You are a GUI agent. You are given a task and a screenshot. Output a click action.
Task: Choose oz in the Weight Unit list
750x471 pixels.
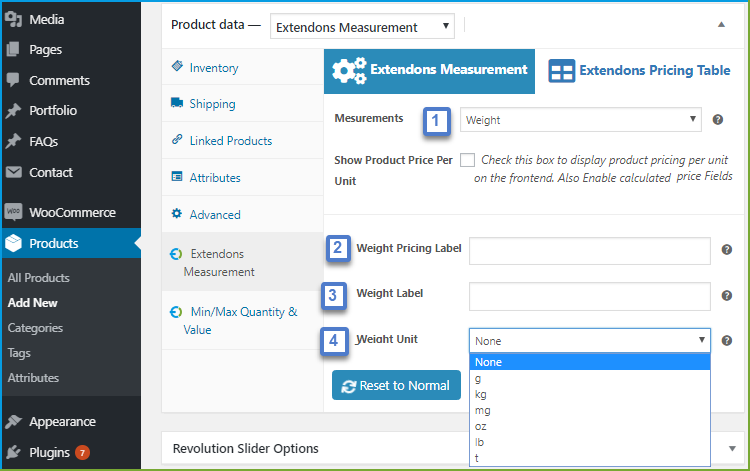pyautogui.click(x=590, y=426)
